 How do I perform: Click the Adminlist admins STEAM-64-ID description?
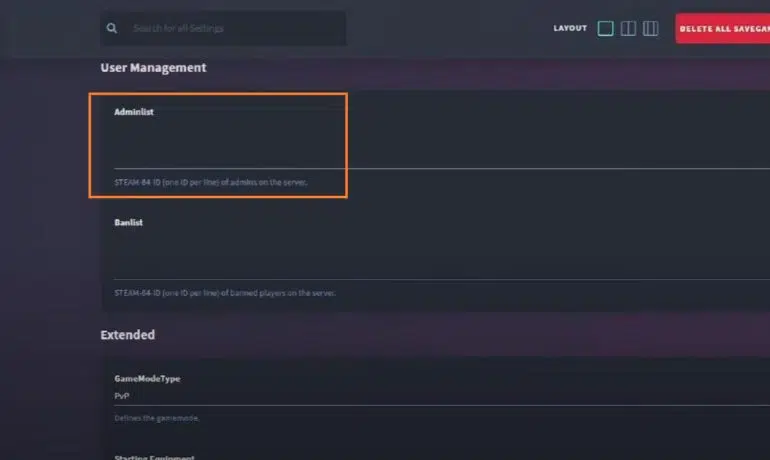click(x=211, y=182)
